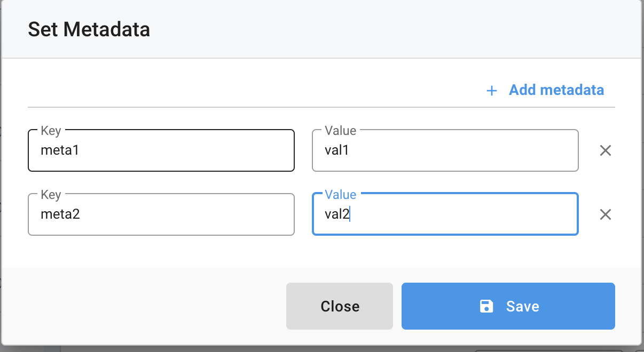The height and width of the screenshot is (352, 644).
Task: Close the Set Metadata dialog
Action: click(340, 306)
